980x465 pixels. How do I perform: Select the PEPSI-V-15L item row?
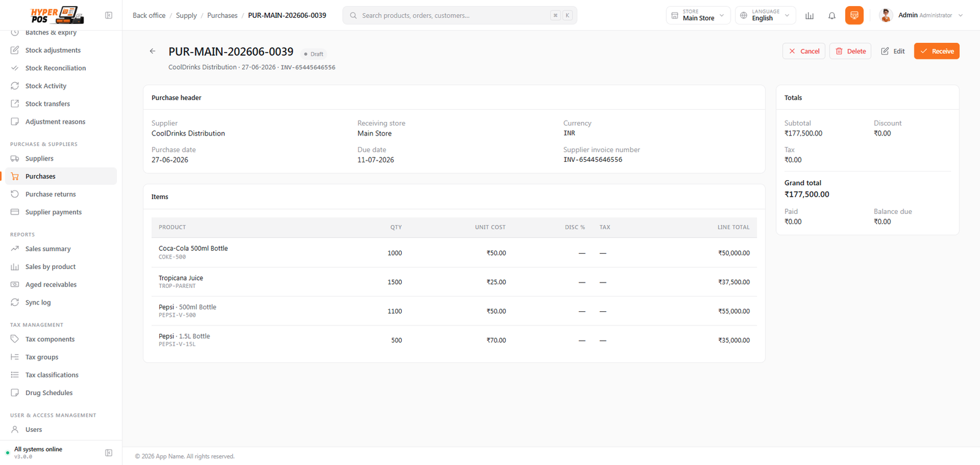(x=454, y=340)
